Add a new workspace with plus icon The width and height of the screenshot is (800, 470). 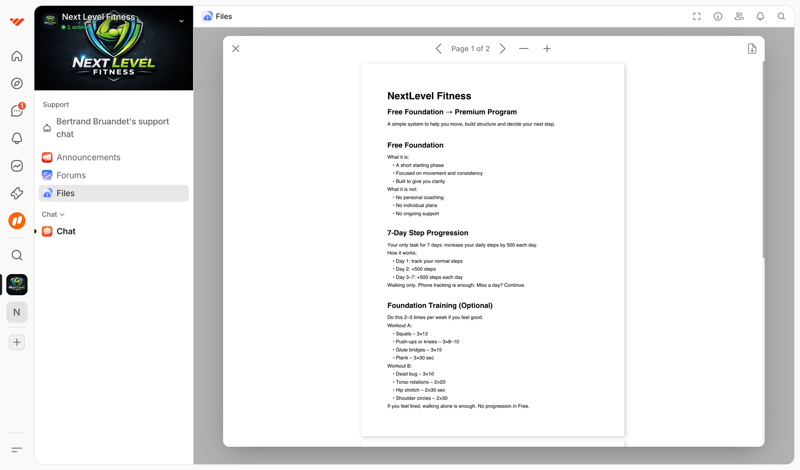point(17,342)
